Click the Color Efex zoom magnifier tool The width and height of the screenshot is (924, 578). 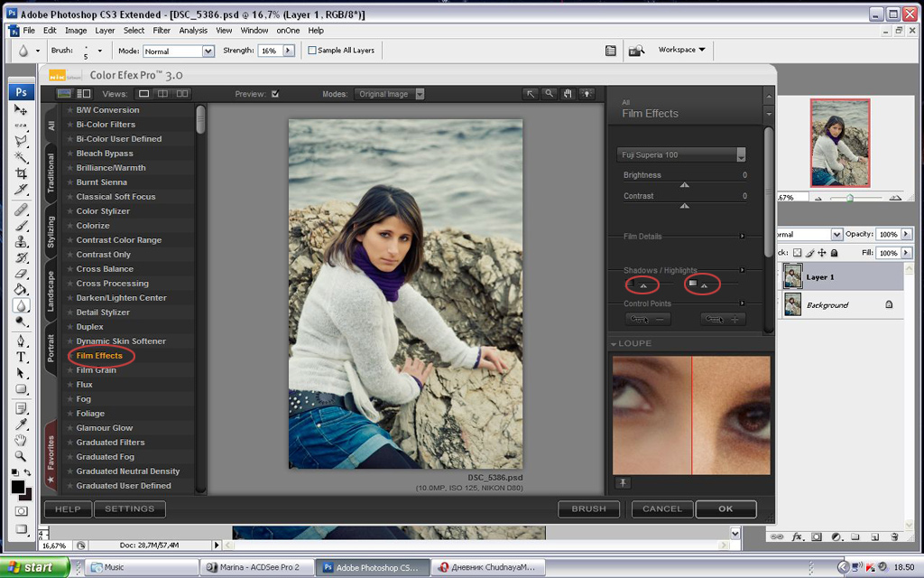(550, 93)
